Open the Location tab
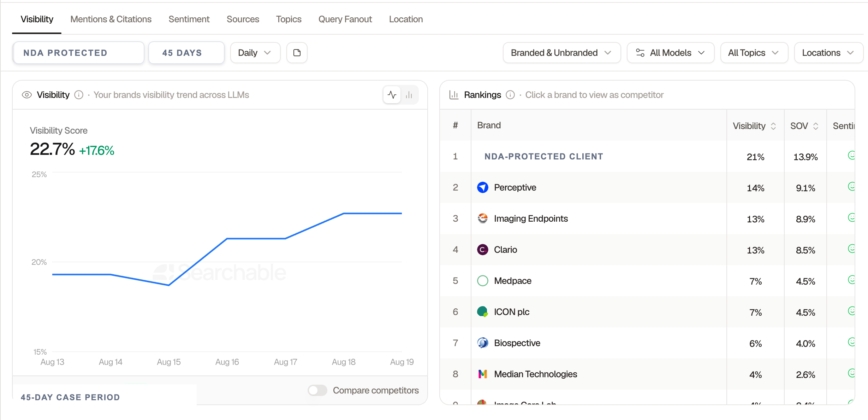The height and width of the screenshot is (420, 868). click(406, 19)
